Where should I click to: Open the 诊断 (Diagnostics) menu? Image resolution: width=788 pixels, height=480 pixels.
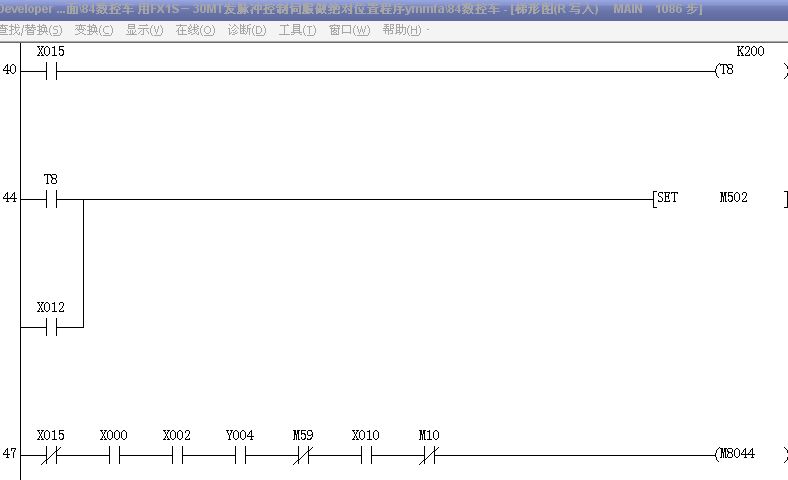click(x=246, y=30)
